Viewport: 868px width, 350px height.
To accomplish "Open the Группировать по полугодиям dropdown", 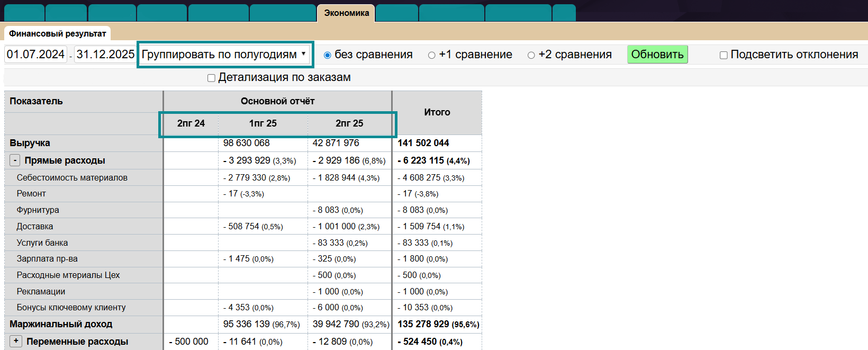I will (x=224, y=55).
